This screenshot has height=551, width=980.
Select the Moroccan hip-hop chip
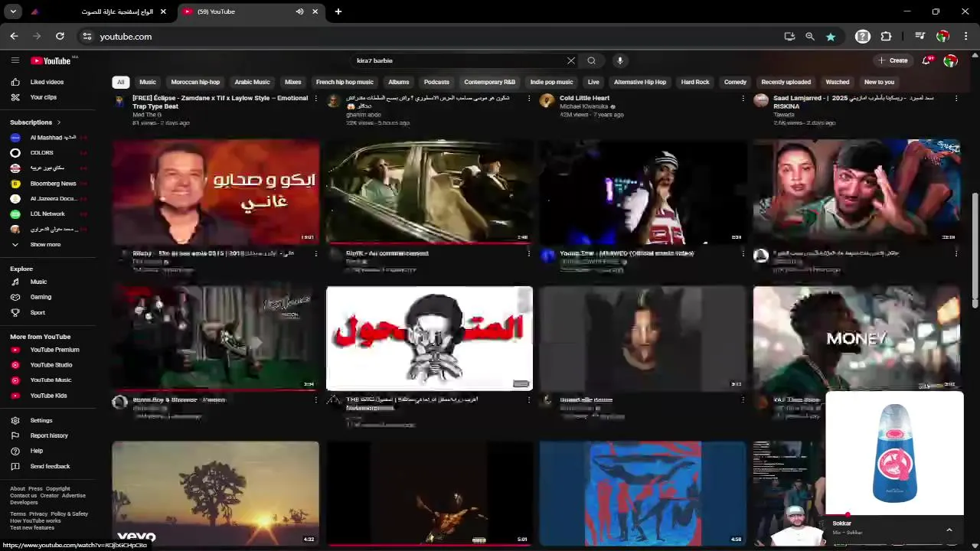(x=195, y=82)
